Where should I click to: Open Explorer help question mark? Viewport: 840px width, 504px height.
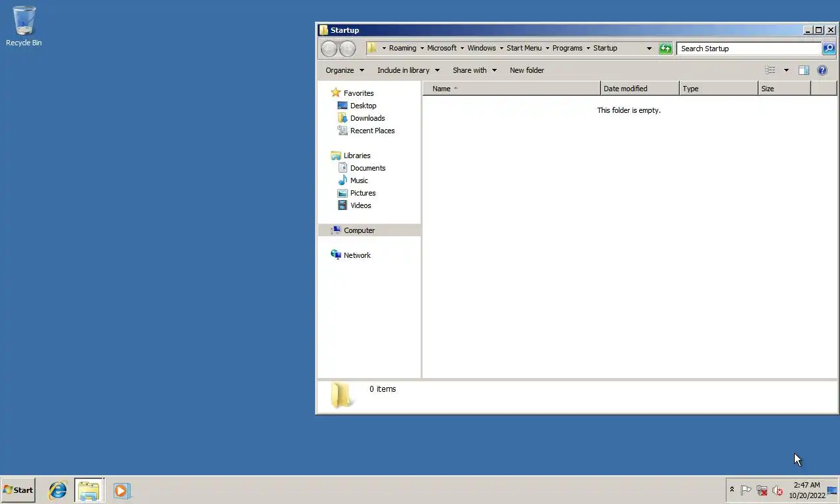coord(822,70)
